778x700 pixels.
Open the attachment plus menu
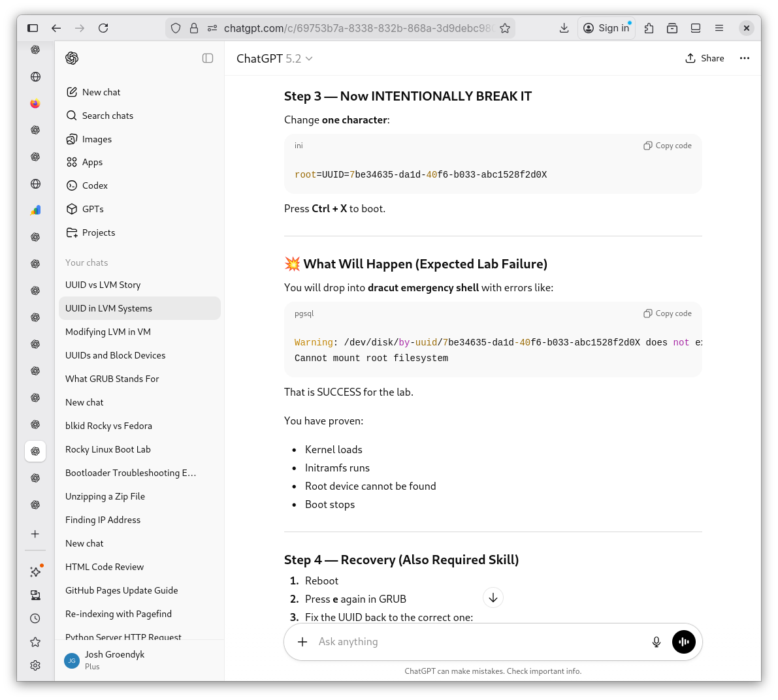pos(302,642)
